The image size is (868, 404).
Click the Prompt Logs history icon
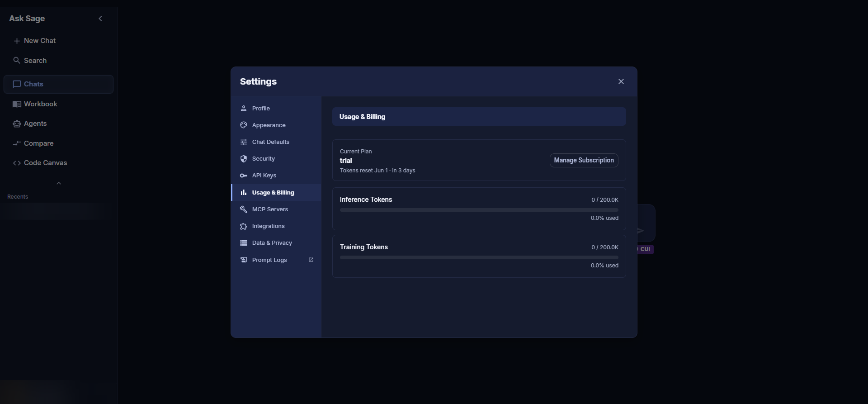pyautogui.click(x=244, y=260)
